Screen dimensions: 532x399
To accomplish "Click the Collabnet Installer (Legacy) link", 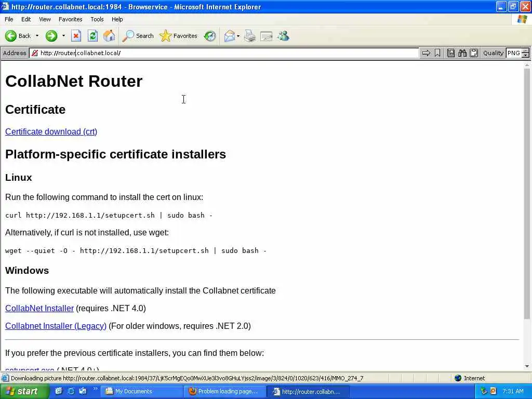I will pyautogui.click(x=56, y=326).
